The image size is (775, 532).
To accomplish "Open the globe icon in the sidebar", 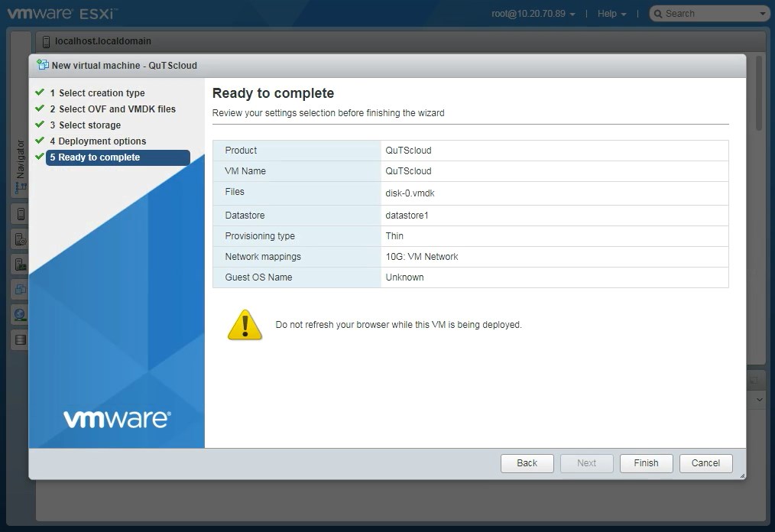I will point(21,315).
